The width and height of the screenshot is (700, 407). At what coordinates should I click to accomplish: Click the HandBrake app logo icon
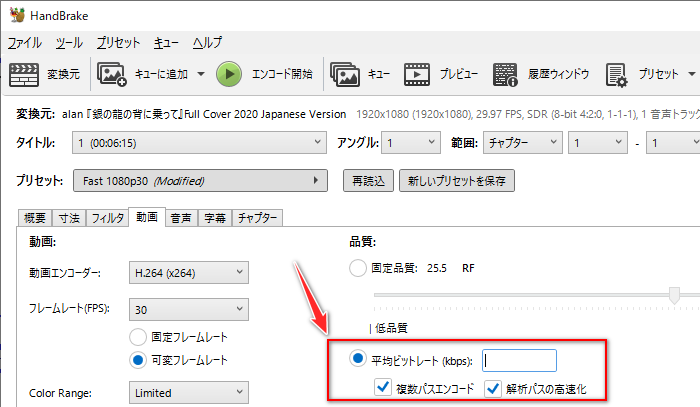[x=17, y=15]
